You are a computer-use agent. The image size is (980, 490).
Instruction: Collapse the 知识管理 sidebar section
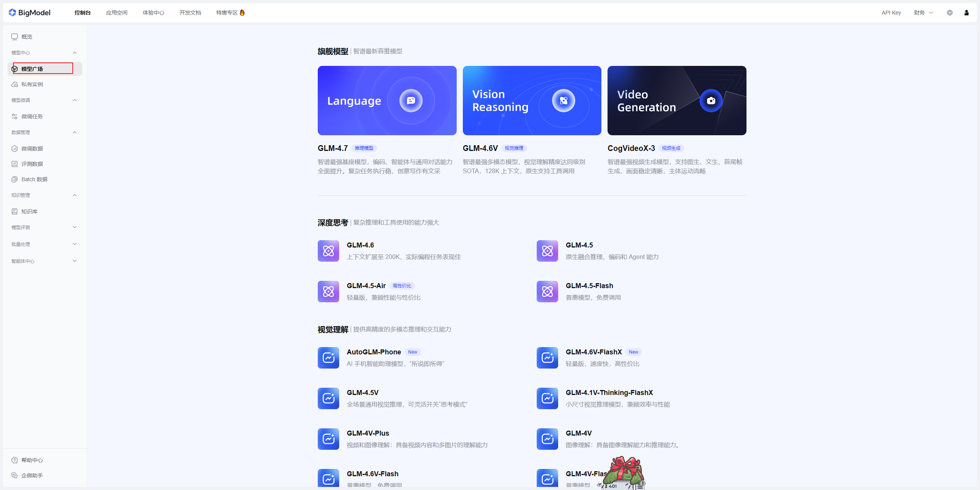75,195
